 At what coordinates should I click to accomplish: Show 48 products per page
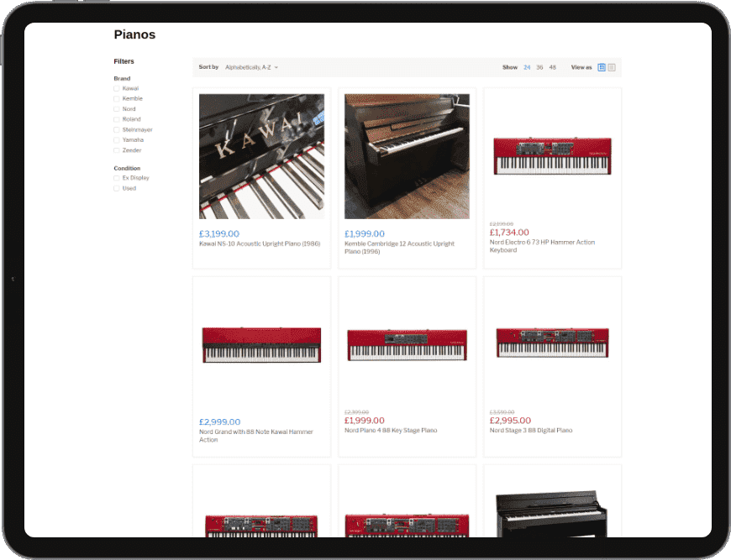552,67
